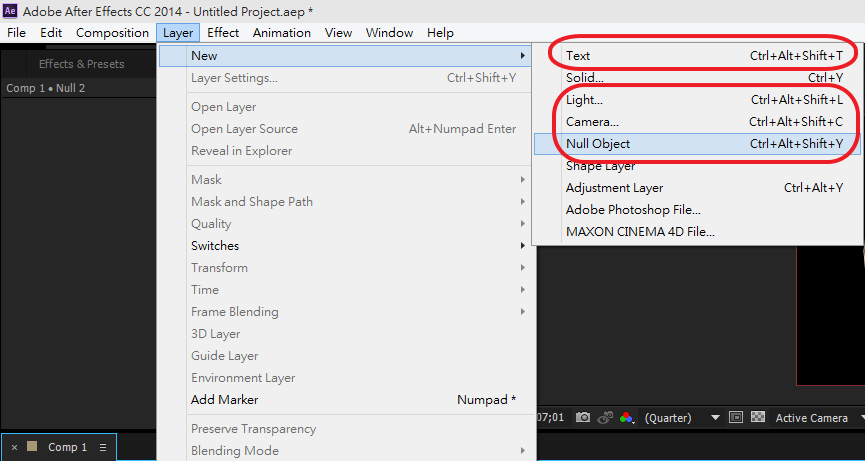Click 3D Layer menu entry

(345, 334)
